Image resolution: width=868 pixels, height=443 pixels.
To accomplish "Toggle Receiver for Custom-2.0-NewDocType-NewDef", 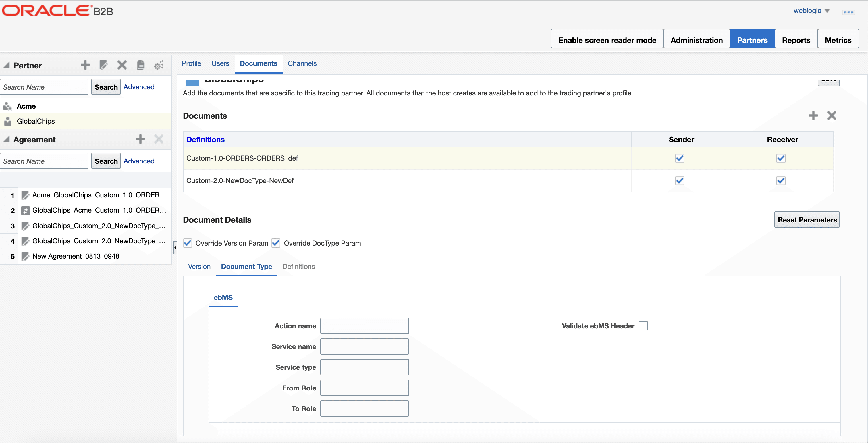I will point(781,181).
